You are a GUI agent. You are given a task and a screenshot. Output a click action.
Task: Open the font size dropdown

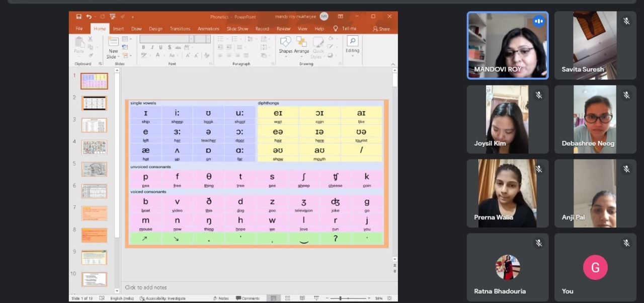[x=208, y=39]
